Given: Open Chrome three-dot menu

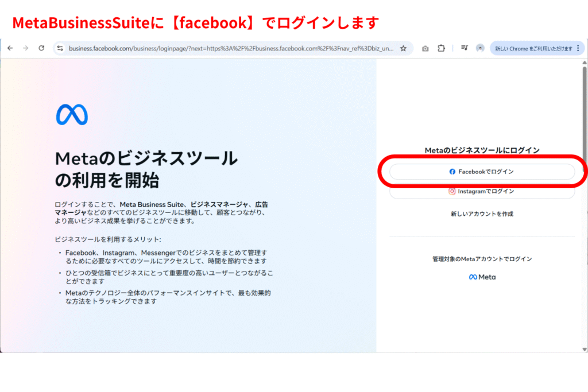Looking at the screenshot, I should coord(578,49).
